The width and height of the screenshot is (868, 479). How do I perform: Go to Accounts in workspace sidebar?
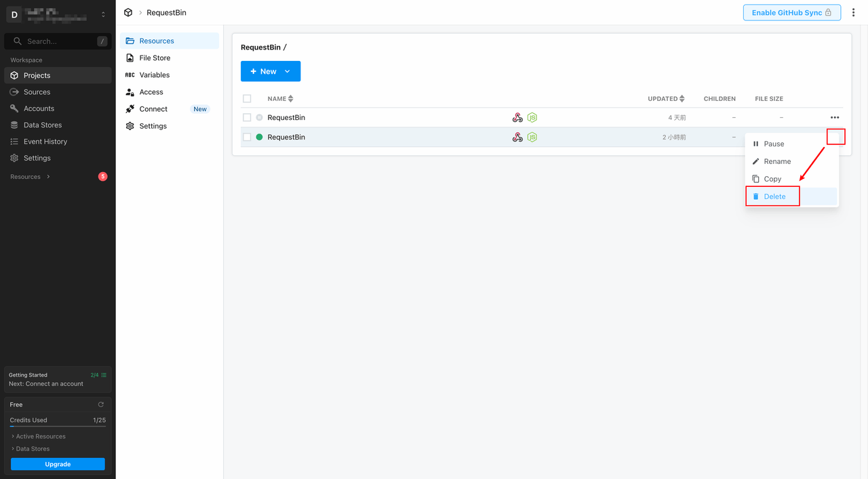tap(58, 108)
